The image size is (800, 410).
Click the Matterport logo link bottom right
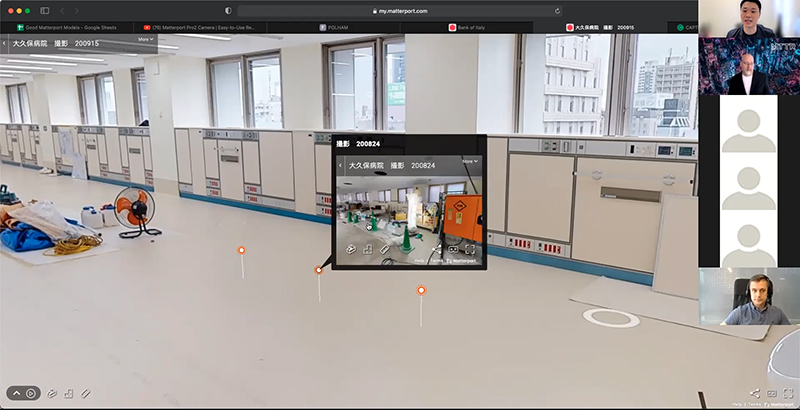(779, 404)
